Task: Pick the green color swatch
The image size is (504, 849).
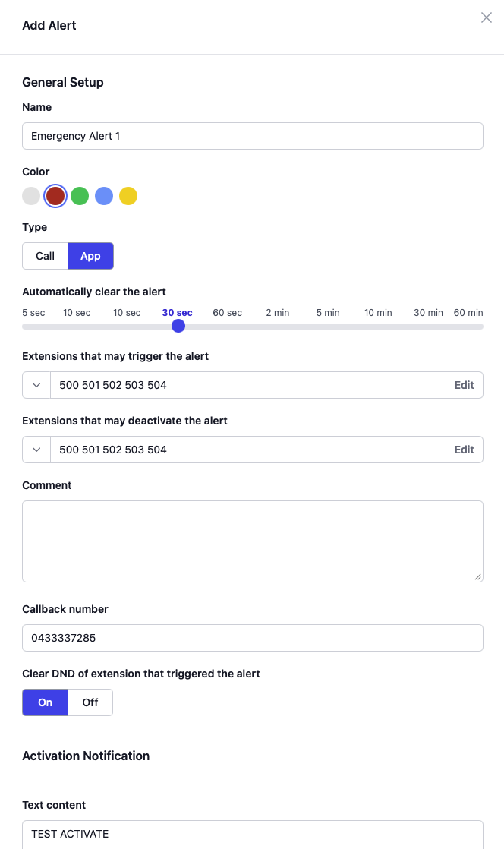Action: [x=80, y=196]
